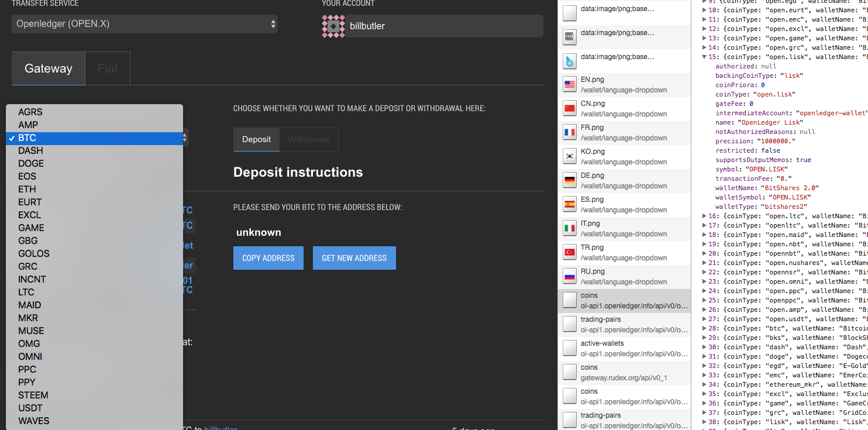This screenshot has height=430, width=868.
Task: Select the Withdrawal tab
Action: pyautogui.click(x=309, y=139)
